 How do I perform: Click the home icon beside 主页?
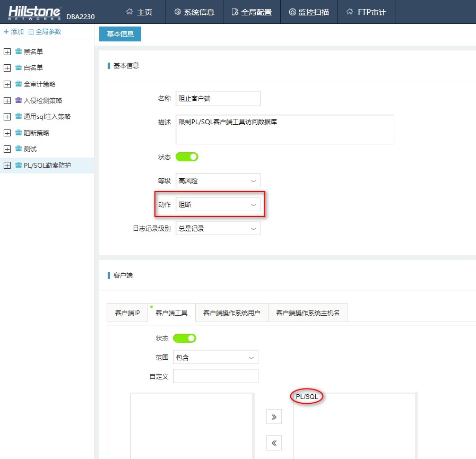point(129,12)
